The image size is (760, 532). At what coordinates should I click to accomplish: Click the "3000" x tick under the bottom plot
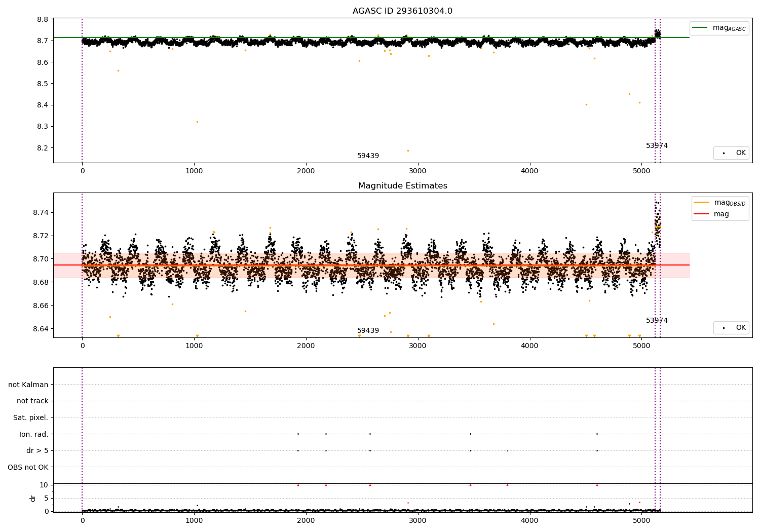(x=418, y=520)
